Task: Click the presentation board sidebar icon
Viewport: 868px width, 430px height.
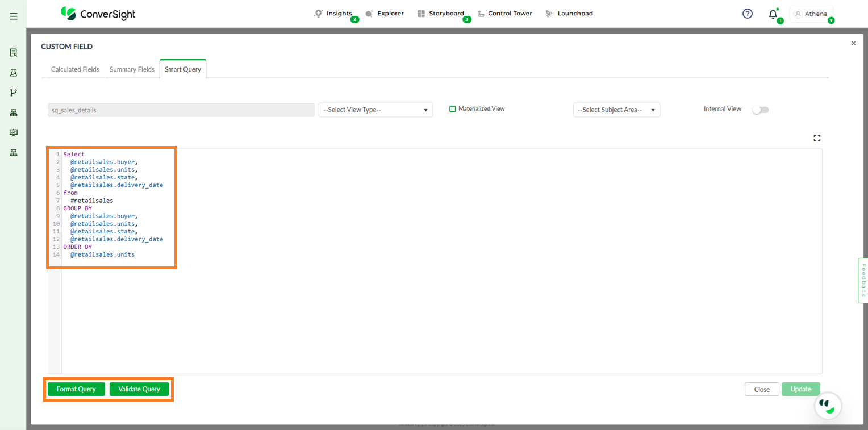Action: 14,132
